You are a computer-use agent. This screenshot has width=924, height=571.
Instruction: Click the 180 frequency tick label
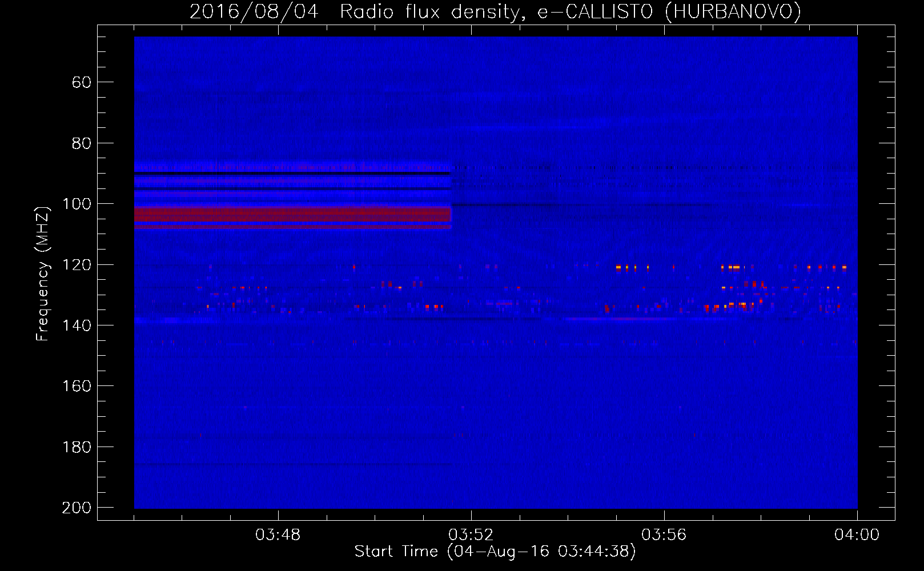pos(77,447)
